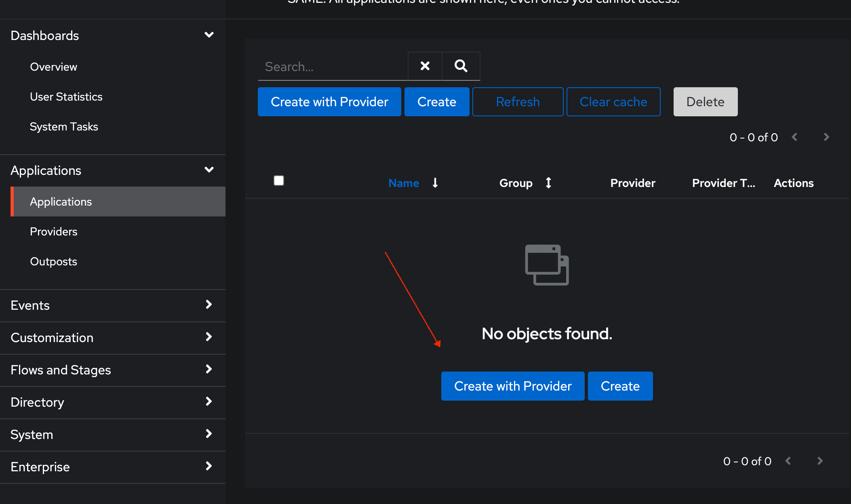Expand the Flows and Stages section

(209, 369)
